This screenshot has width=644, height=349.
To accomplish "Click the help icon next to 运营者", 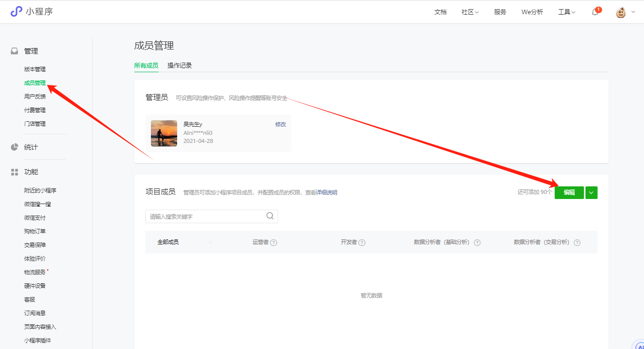I will click(274, 242).
